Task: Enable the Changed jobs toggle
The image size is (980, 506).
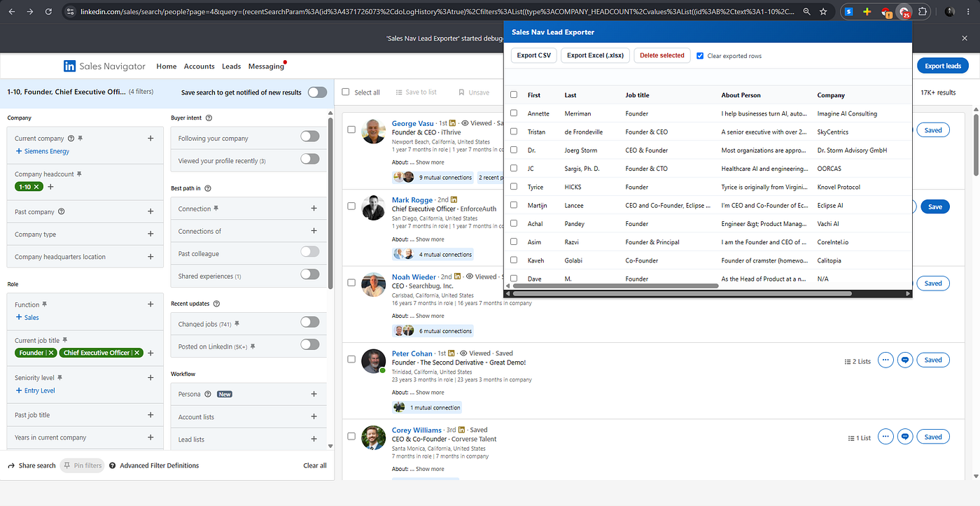Action: pyautogui.click(x=309, y=322)
